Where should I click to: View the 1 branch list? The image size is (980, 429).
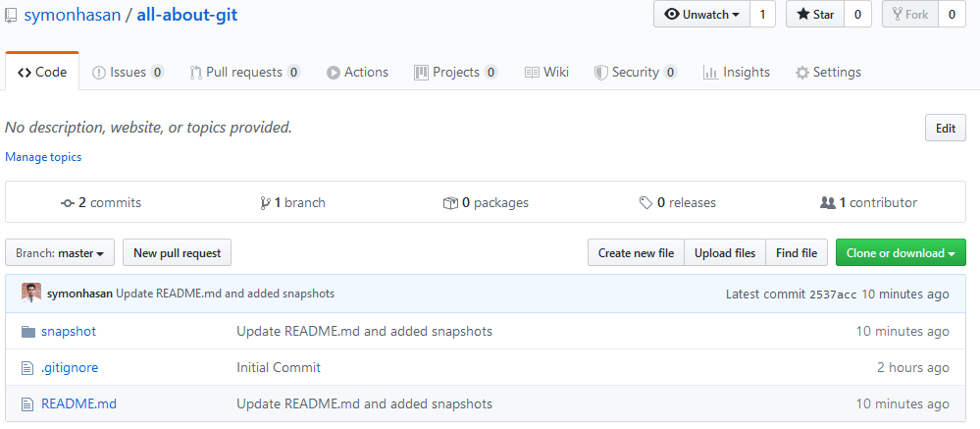292,202
